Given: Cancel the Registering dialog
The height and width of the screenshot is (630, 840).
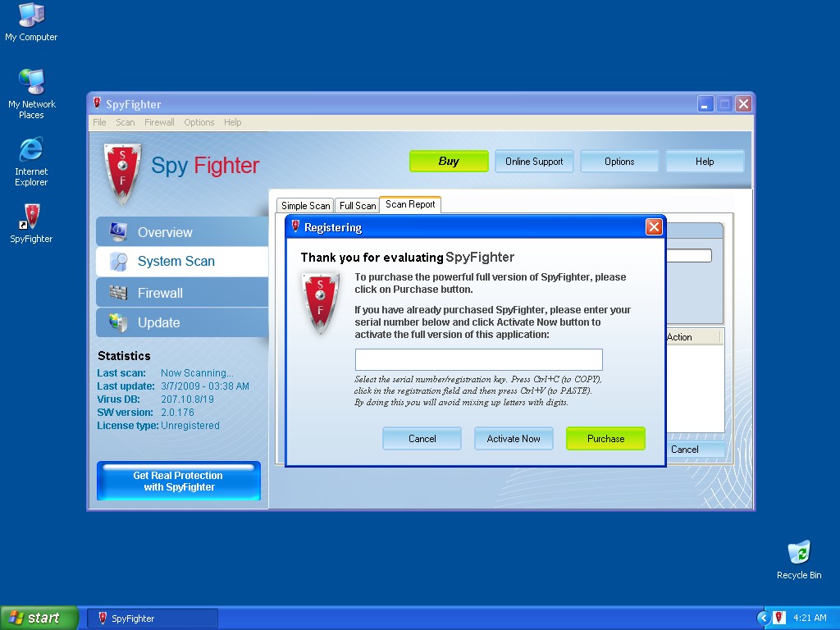Looking at the screenshot, I should coord(422,439).
